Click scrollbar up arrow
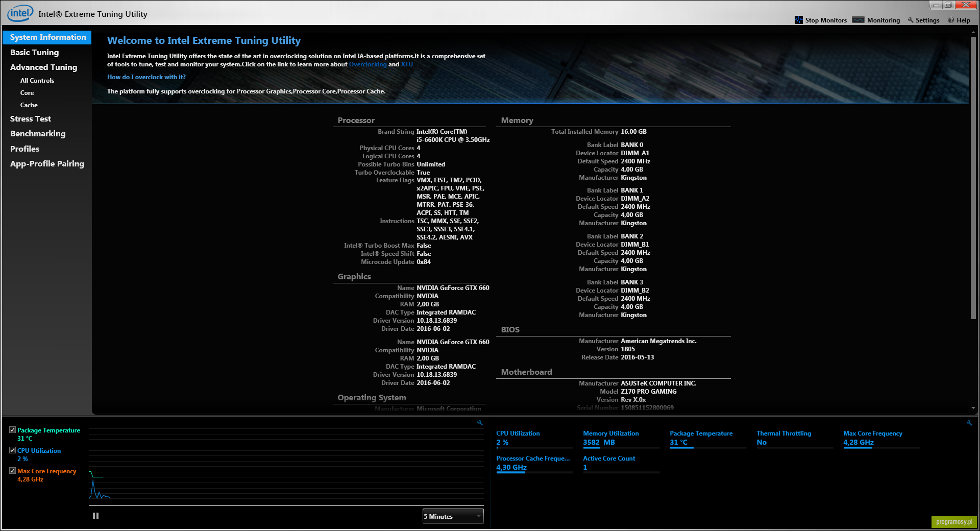 [x=973, y=32]
